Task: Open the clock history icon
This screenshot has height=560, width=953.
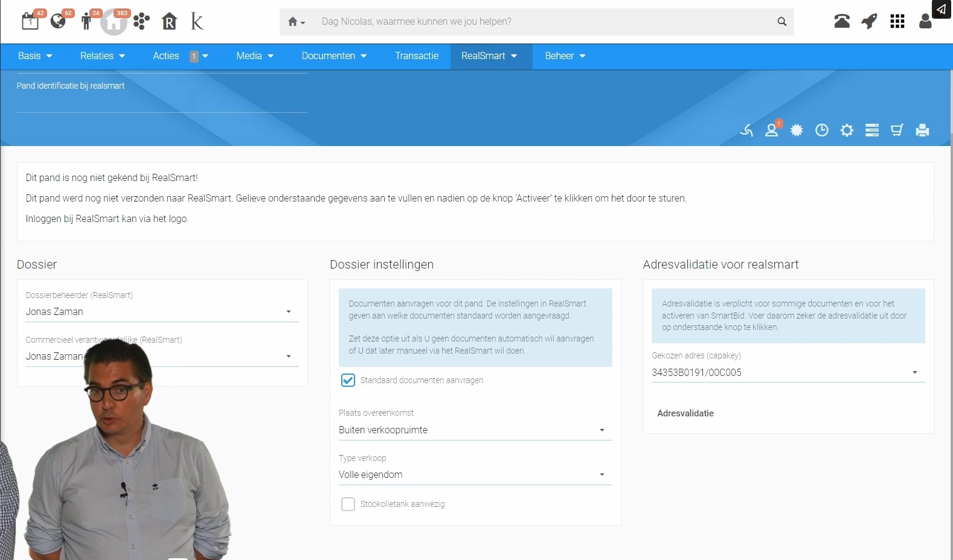Action: pos(822,130)
